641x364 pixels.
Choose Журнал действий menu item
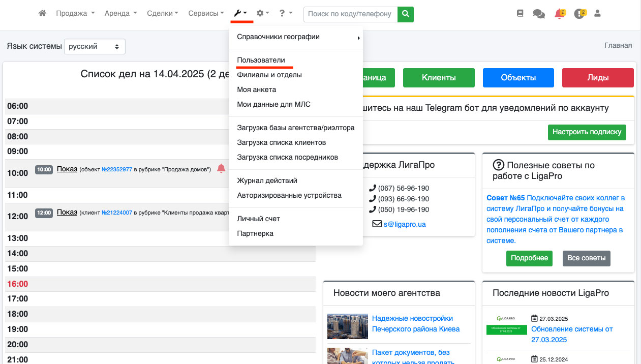pyautogui.click(x=267, y=180)
